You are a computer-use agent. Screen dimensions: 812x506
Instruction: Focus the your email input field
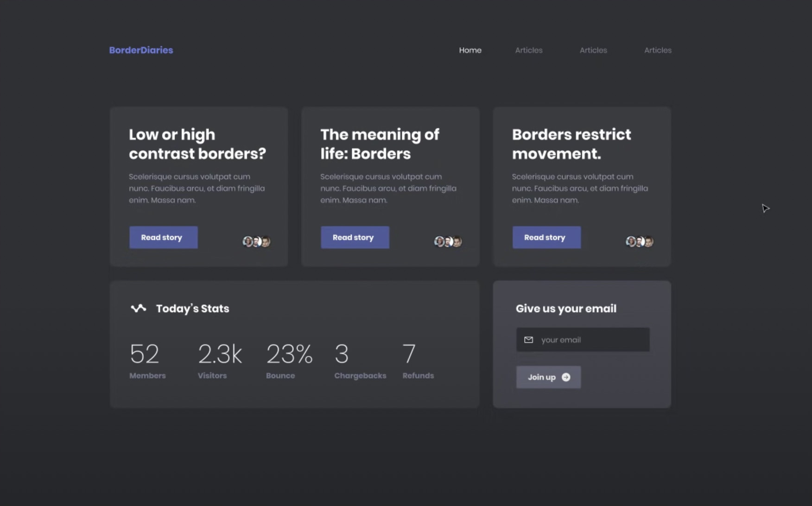(583, 340)
